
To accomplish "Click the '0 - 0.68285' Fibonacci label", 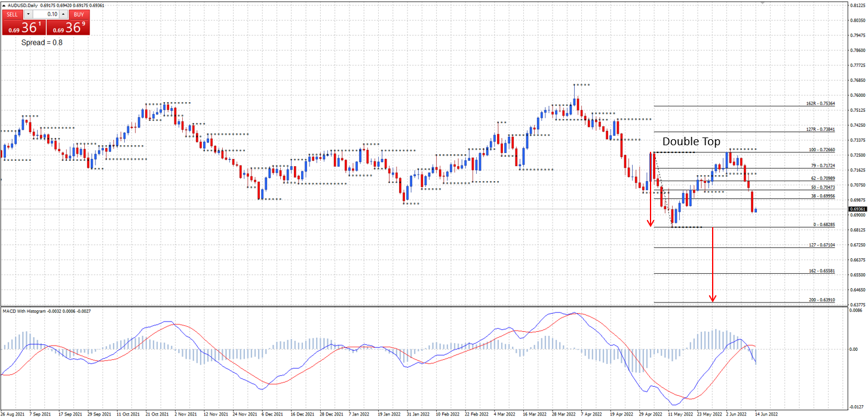I will [825, 224].
